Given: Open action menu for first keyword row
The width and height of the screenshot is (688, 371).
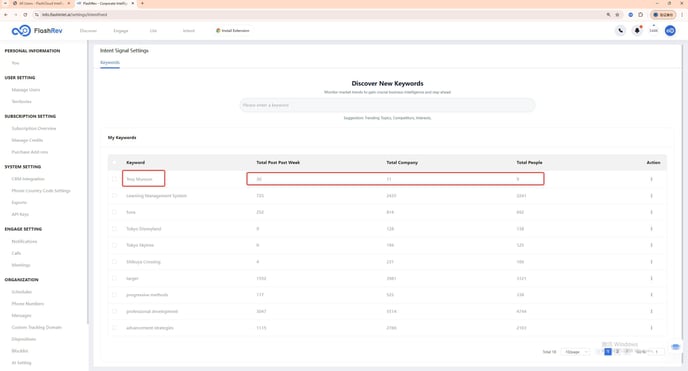Looking at the screenshot, I should [x=651, y=179].
